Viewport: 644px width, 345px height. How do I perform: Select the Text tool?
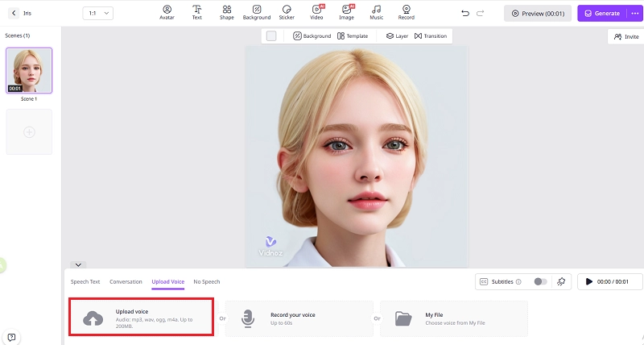click(196, 12)
